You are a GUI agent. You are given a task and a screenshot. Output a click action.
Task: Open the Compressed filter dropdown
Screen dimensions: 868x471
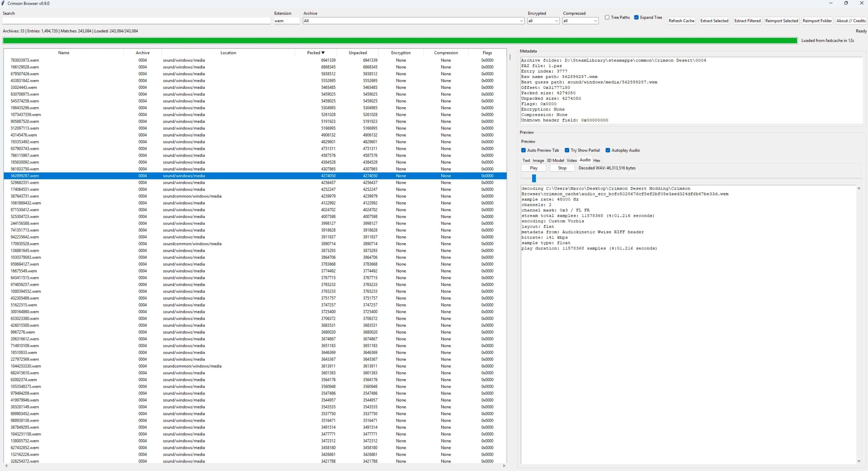595,21
